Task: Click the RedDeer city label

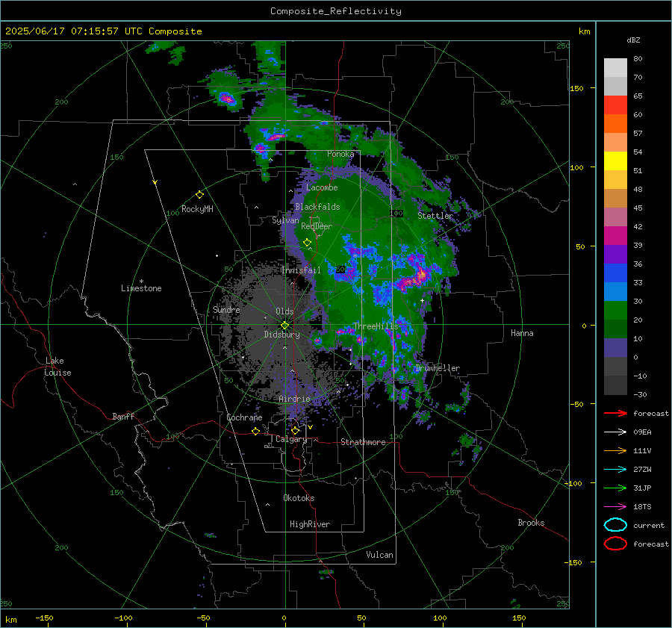Action: coord(317,226)
